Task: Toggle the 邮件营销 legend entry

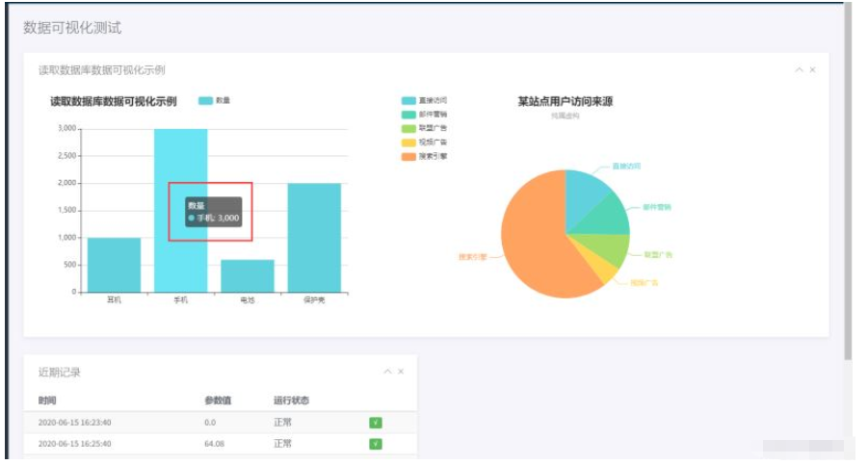Action: click(424, 115)
